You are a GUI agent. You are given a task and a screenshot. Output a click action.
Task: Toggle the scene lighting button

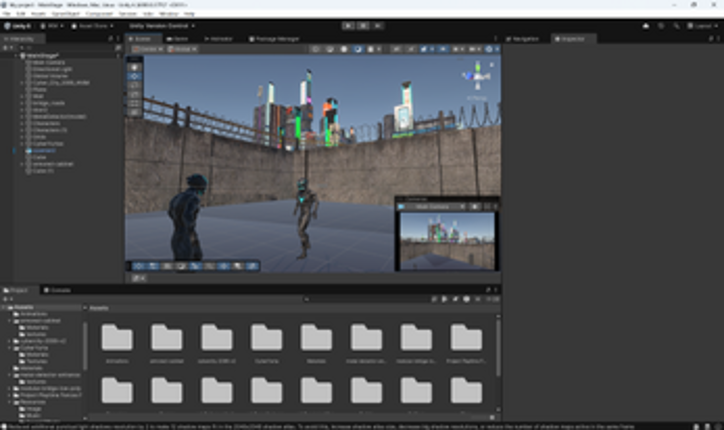(413, 48)
